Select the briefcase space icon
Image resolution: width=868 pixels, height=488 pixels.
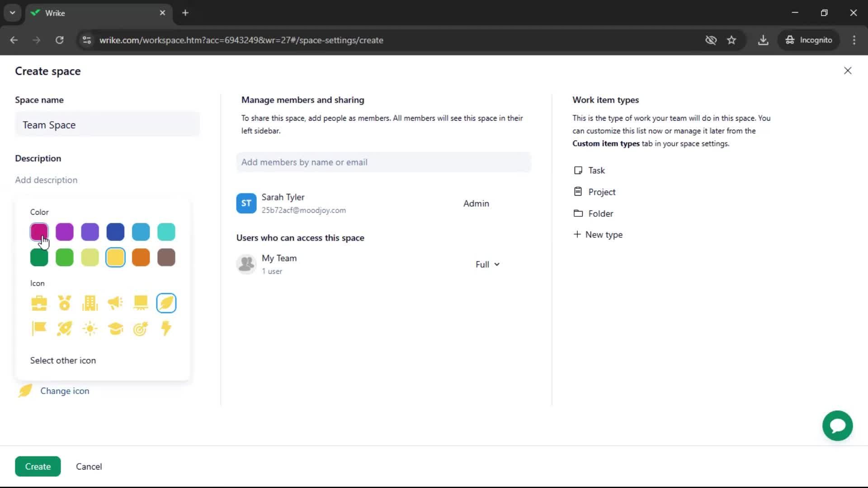click(39, 303)
